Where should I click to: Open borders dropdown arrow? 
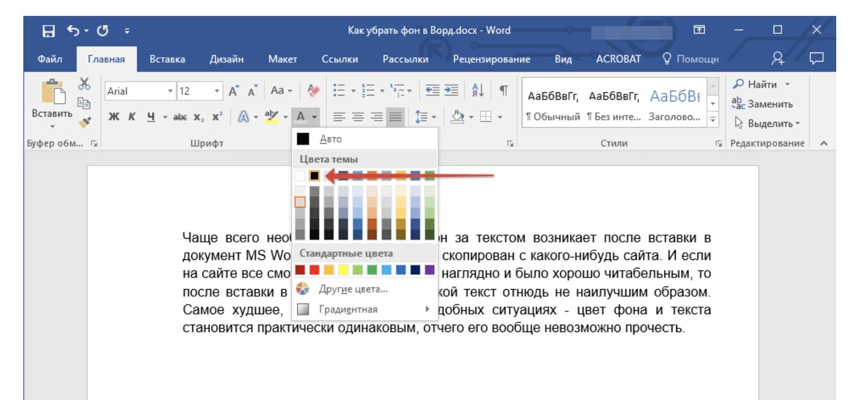point(500,117)
